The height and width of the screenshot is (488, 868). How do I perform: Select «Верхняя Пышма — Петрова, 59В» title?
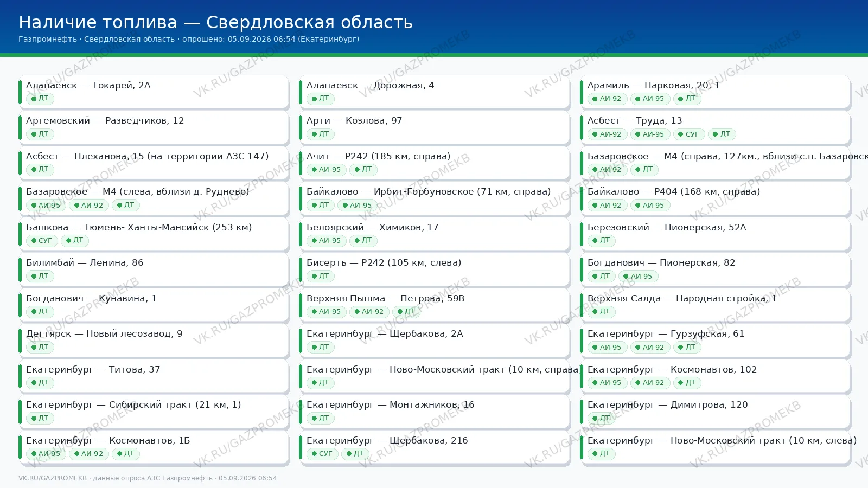386,298
